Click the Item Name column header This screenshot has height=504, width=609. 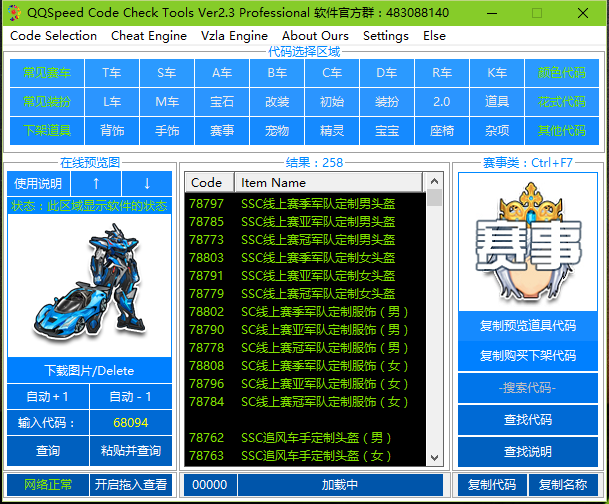328,182
